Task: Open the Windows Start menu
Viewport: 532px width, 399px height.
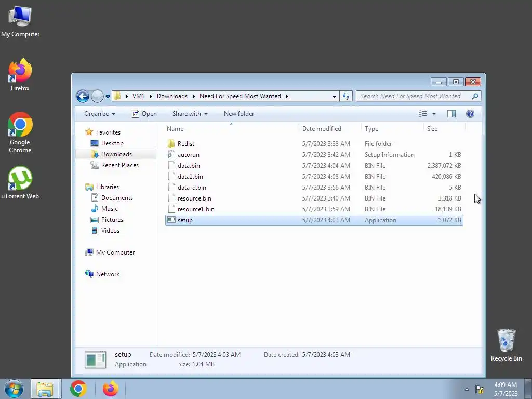Action: tap(14, 389)
